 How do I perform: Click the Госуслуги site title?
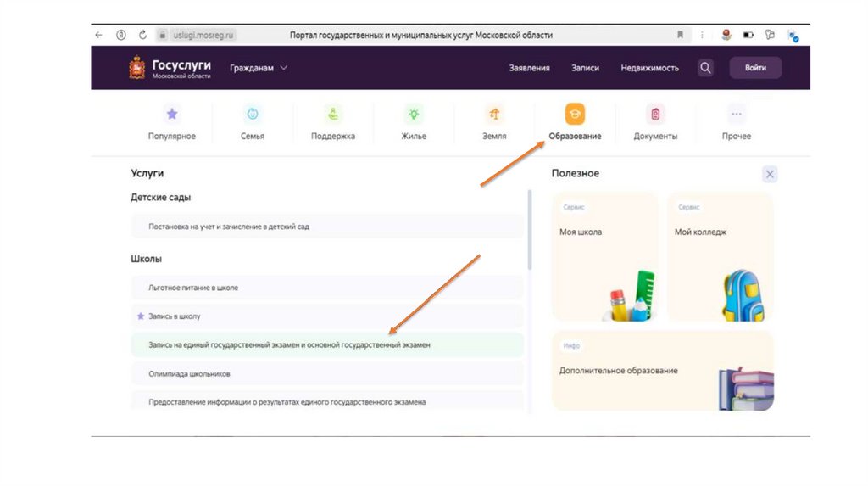coord(181,64)
